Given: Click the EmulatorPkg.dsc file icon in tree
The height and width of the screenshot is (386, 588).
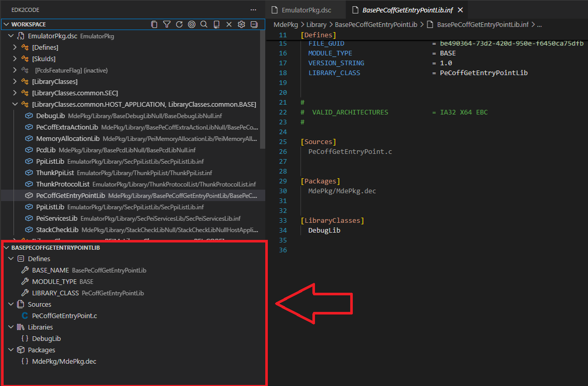Looking at the screenshot, I should (x=21, y=36).
